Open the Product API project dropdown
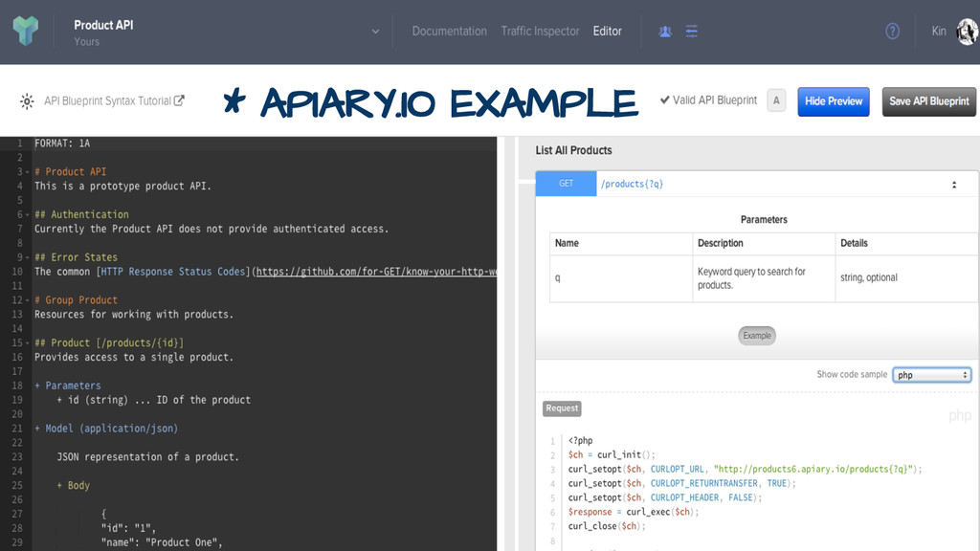The image size is (980, 551). (x=375, y=32)
